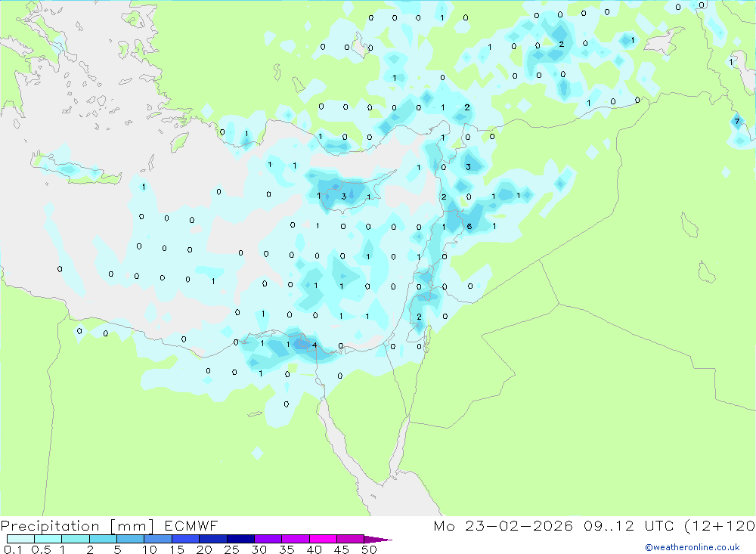Click the '35' legend scale label
Image resolution: width=756 pixels, height=554 pixels.
287,549
